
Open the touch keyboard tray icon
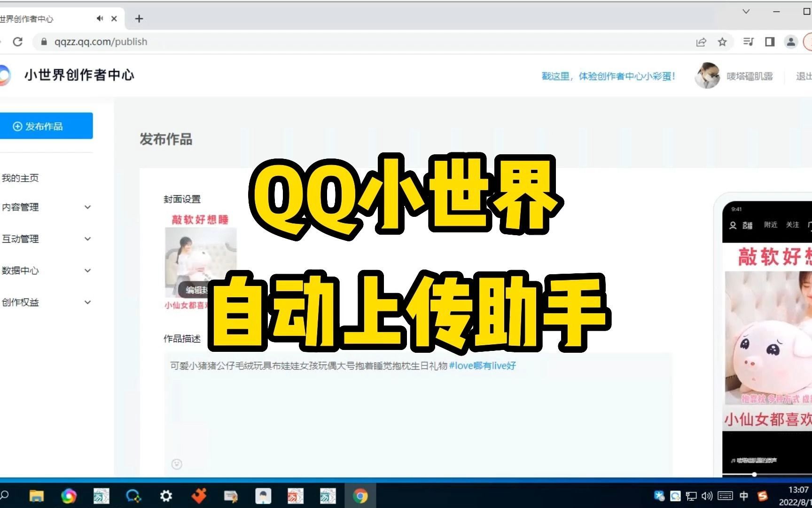tap(725, 496)
